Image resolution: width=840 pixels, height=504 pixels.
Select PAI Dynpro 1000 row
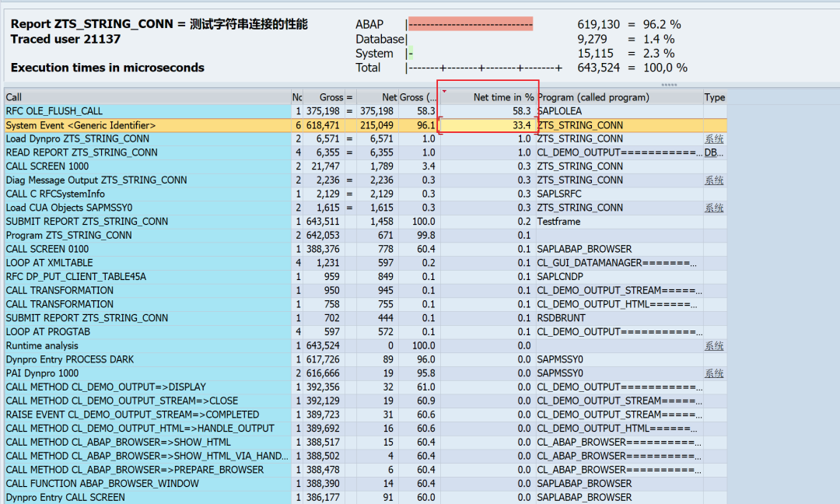147,373
